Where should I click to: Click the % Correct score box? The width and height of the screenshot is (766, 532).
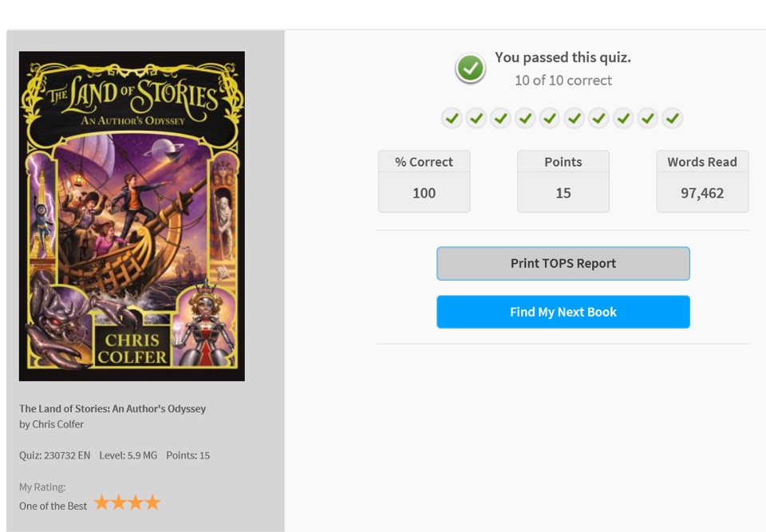[x=424, y=181]
